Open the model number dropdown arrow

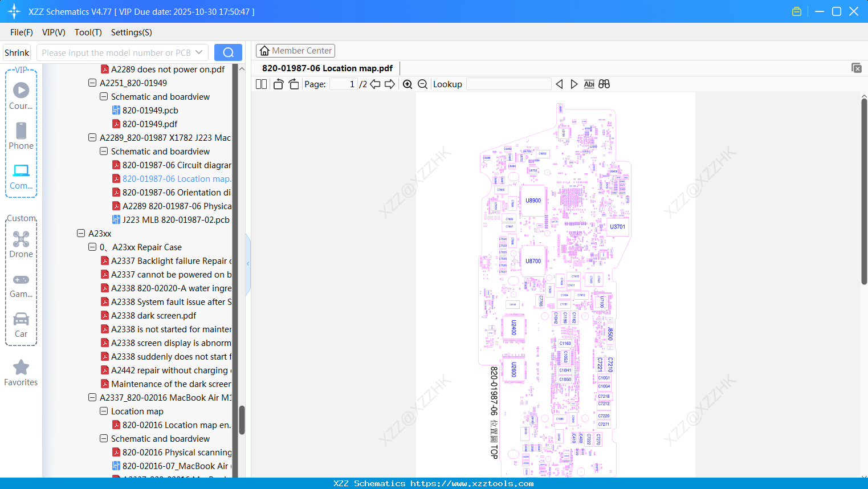(x=199, y=52)
